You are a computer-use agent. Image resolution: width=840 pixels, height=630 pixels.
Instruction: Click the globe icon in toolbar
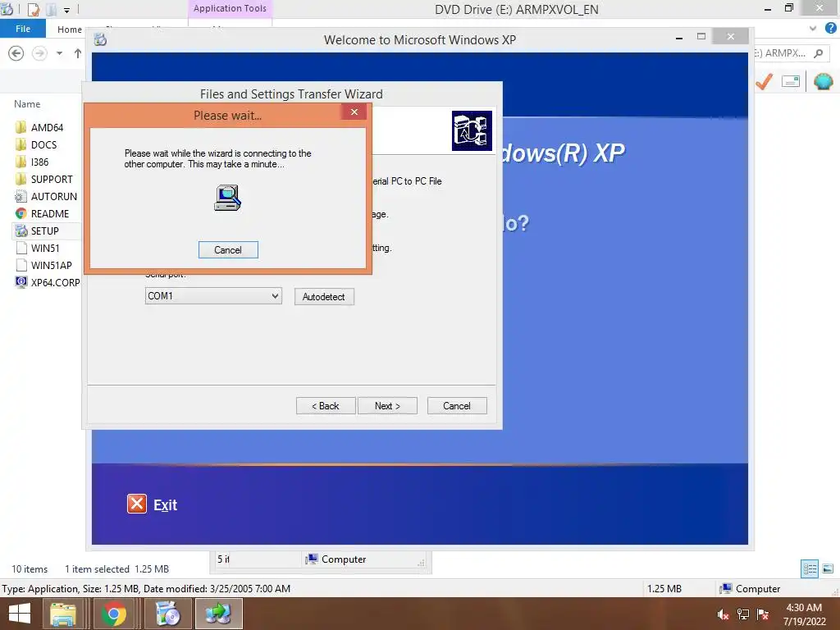click(x=824, y=81)
